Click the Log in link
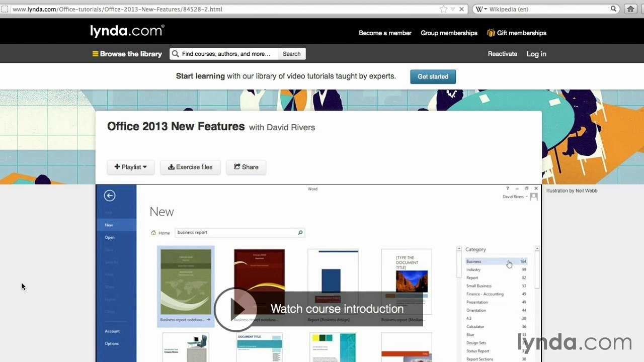The image size is (644, 362). [536, 54]
